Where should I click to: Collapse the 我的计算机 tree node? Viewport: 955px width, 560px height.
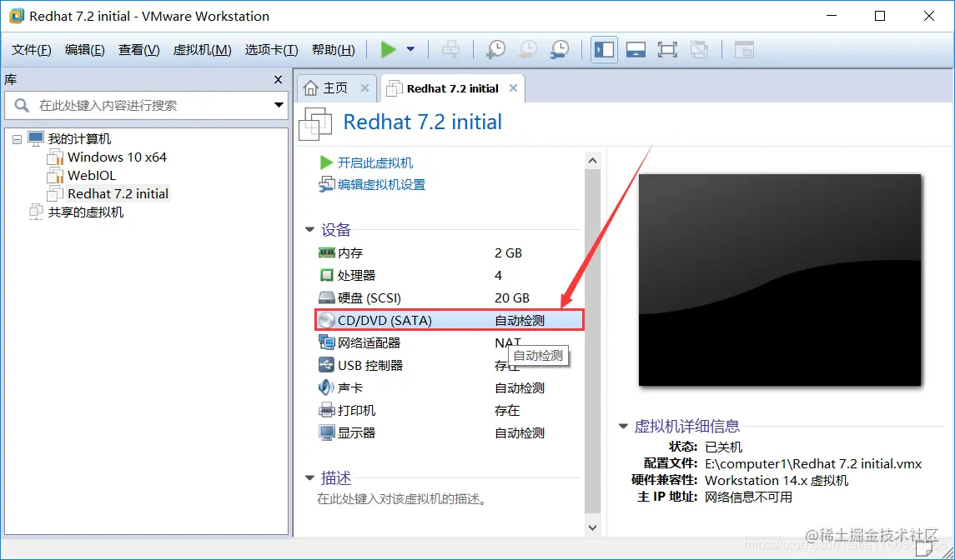(17, 139)
